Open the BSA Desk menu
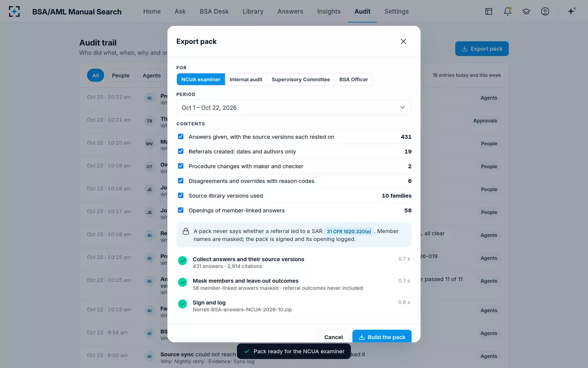This screenshot has height=368, width=588. pos(214,11)
